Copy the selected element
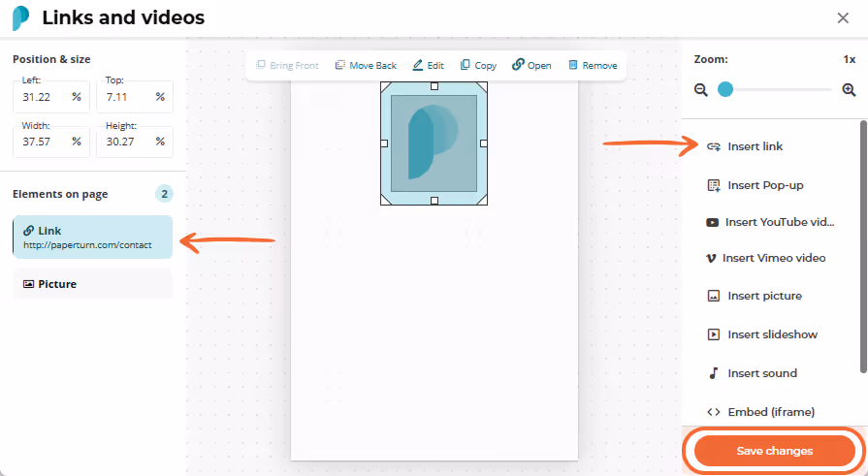Screen dimensions: 868x476 click(x=478, y=65)
